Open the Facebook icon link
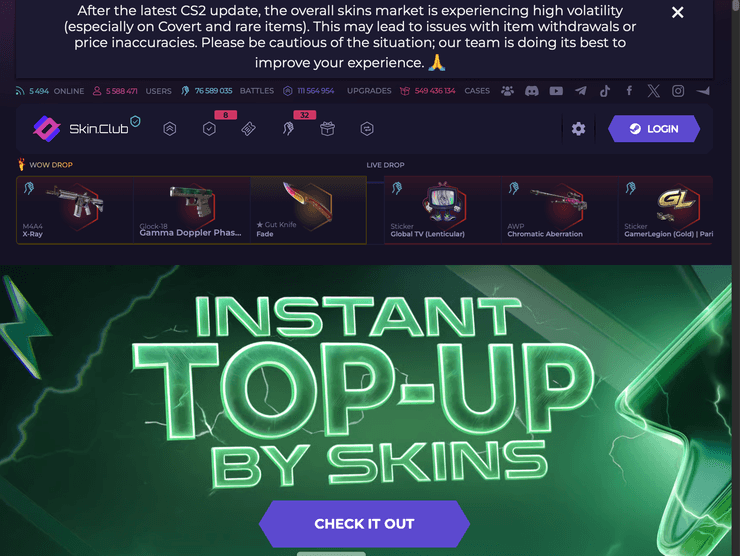Image resolution: width=740 pixels, height=556 pixels. pos(629,91)
